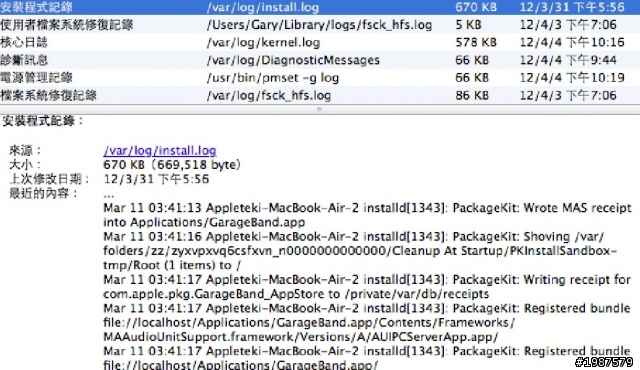Viewport: 640px width, 370px height.
Task: Click the /var/log/kernel.log path cell
Action: [263, 42]
